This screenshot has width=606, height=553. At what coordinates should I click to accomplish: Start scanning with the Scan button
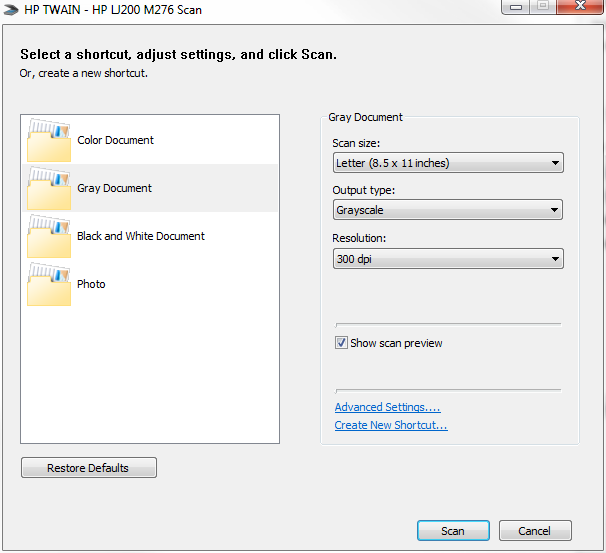[x=453, y=531]
